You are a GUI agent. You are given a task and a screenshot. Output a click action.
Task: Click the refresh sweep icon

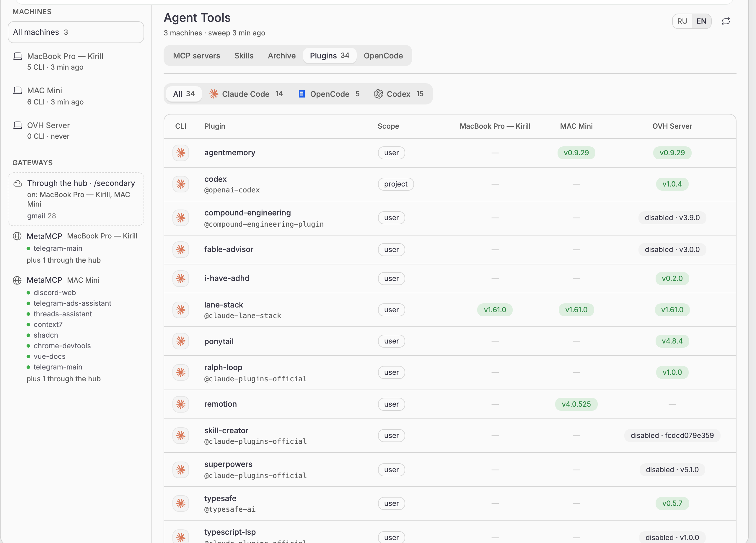[x=726, y=21]
